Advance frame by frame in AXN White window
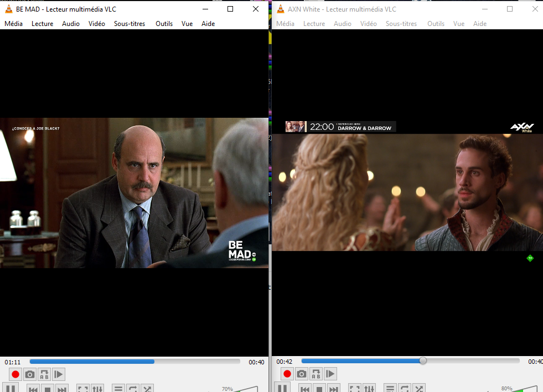Viewport: 543px width, 392px height. coord(330,374)
